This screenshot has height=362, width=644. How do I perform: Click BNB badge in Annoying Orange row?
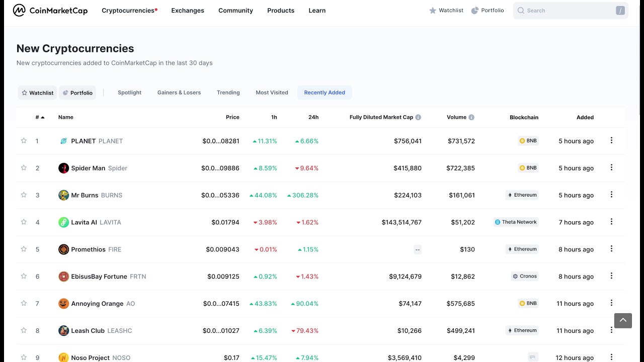(528, 304)
